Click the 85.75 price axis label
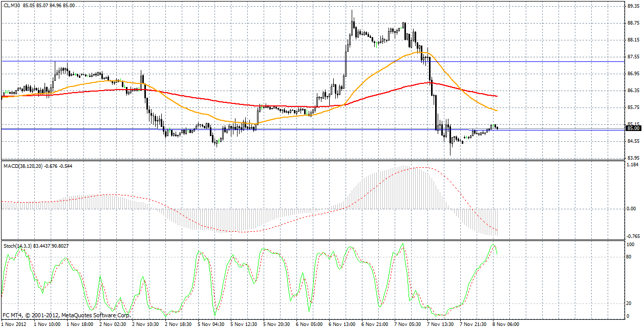 tap(633, 107)
